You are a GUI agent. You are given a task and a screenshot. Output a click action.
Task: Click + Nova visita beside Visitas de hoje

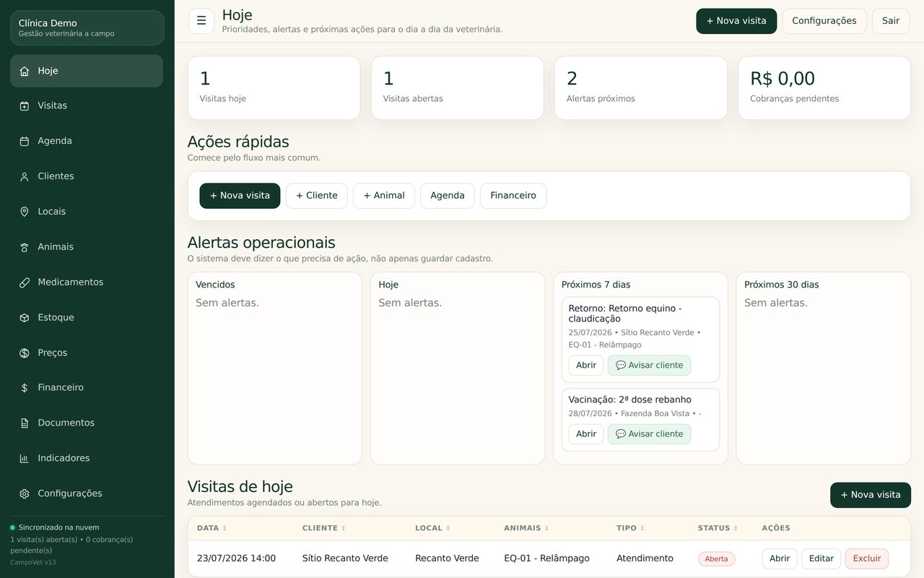[x=871, y=495]
